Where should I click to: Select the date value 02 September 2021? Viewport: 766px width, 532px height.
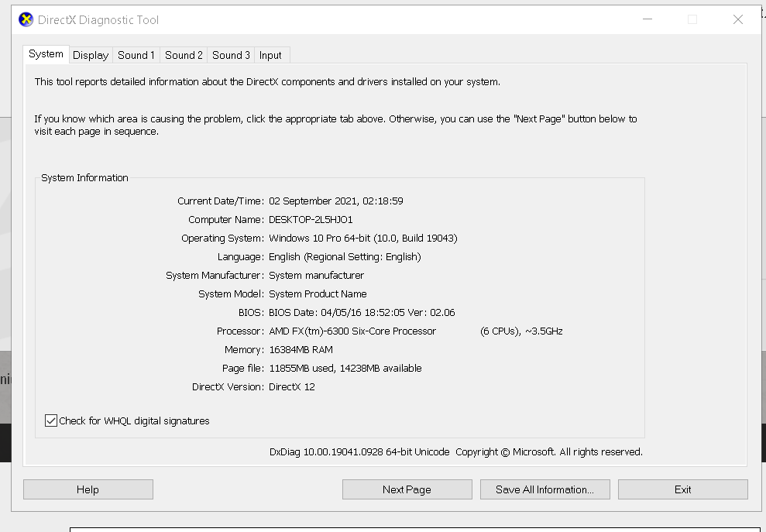click(x=314, y=201)
